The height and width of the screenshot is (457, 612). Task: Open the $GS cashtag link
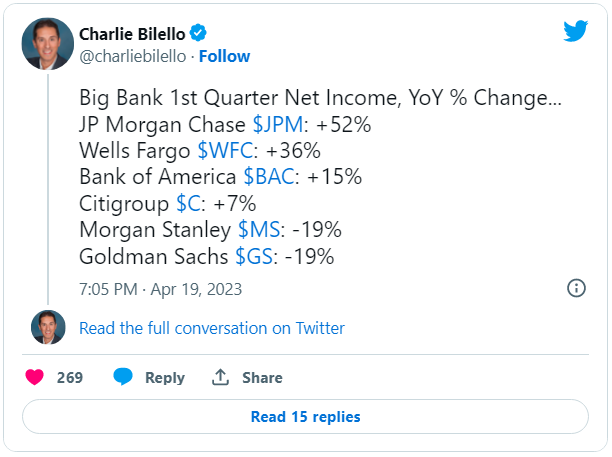coord(254,256)
